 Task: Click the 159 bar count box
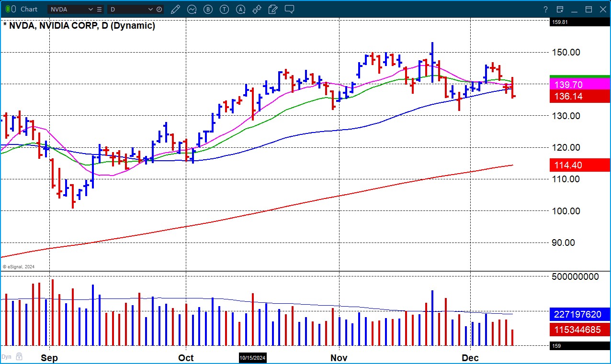pyautogui.click(x=579, y=346)
